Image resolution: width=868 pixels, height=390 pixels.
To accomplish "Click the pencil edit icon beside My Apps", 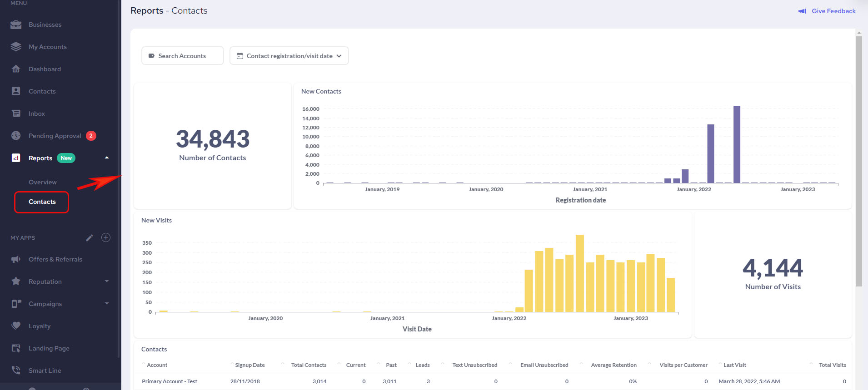I will (x=90, y=237).
